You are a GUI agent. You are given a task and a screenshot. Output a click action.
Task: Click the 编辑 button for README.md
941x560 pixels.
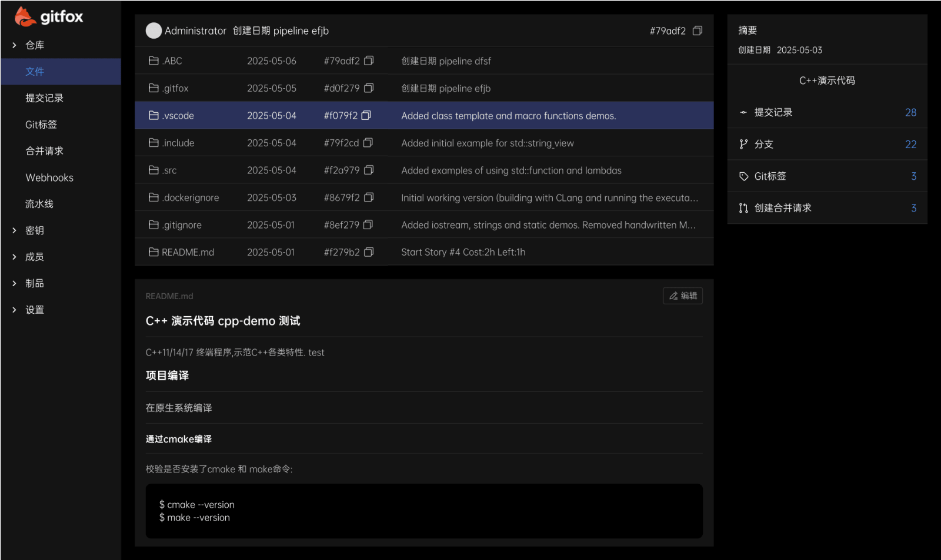click(x=683, y=296)
